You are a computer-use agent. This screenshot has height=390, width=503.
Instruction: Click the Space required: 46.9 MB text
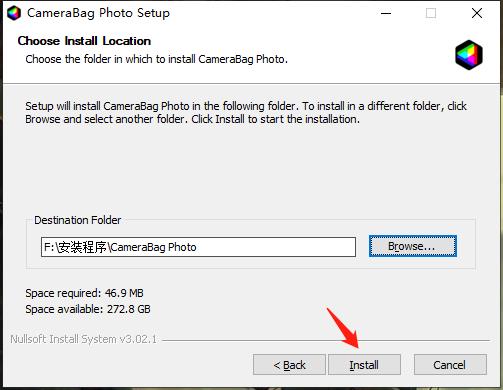[84, 293]
